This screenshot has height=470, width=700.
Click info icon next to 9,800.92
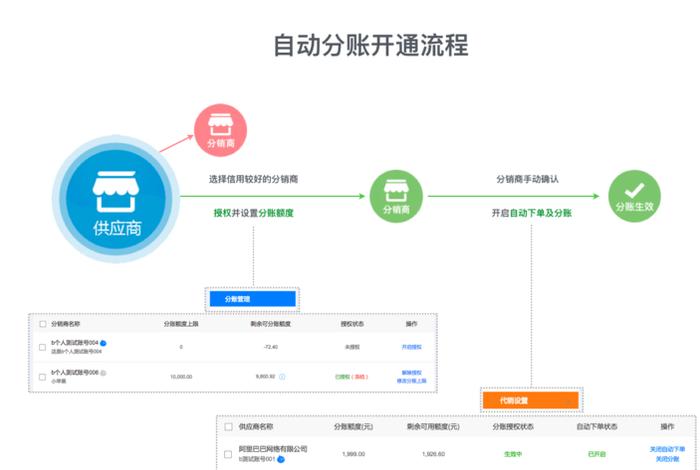[282, 377]
